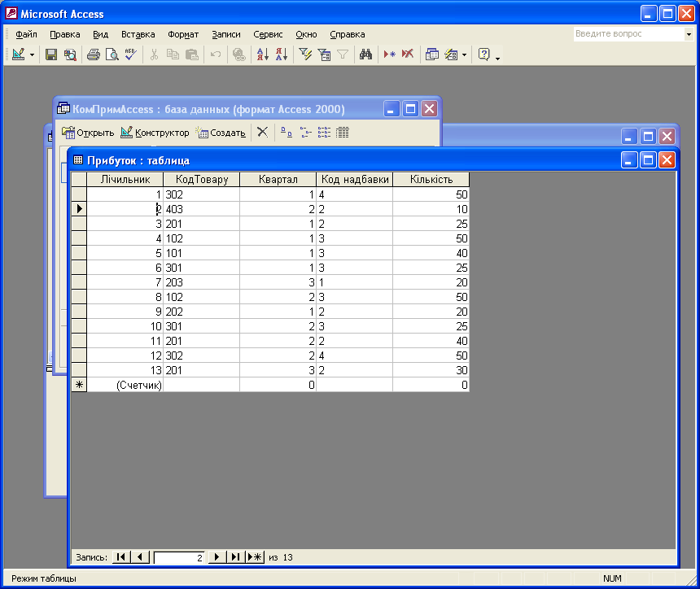The height and width of the screenshot is (589, 700).
Task: Open the Справка menu
Action: click(x=348, y=34)
